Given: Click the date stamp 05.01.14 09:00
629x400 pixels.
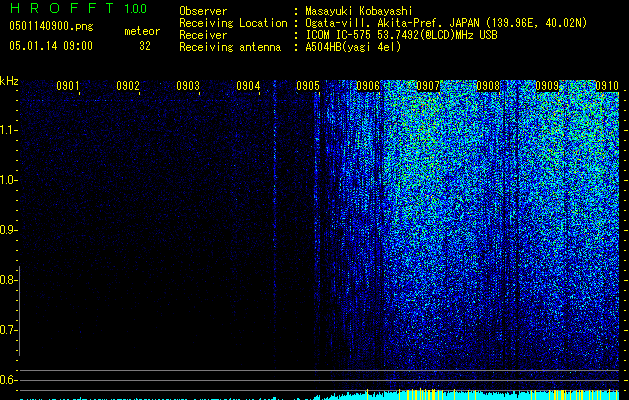Looking at the screenshot, I should pyautogui.click(x=51, y=46).
